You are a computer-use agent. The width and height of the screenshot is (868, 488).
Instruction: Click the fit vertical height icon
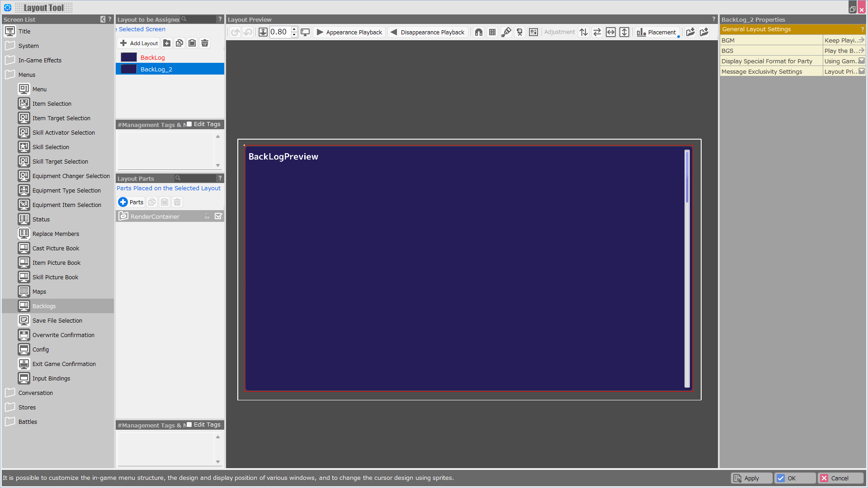pos(624,32)
